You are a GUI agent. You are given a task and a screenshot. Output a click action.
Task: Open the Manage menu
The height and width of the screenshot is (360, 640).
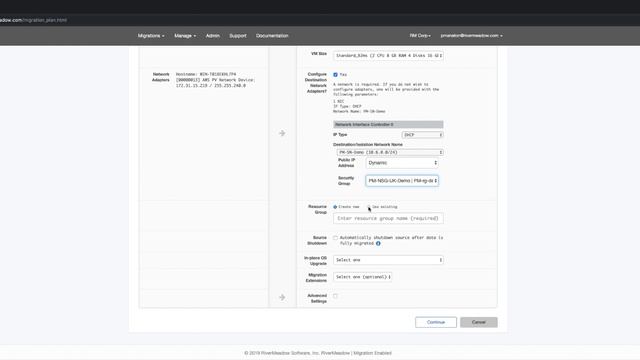185,36
